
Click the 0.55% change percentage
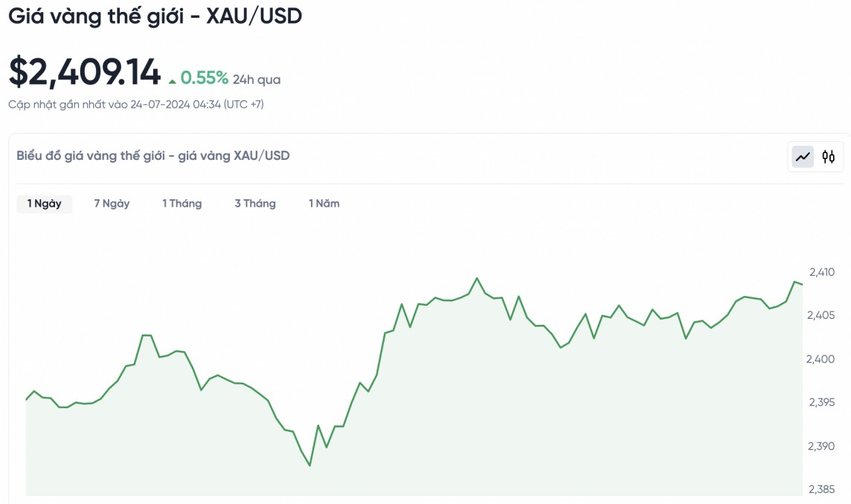tap(205, 78)
